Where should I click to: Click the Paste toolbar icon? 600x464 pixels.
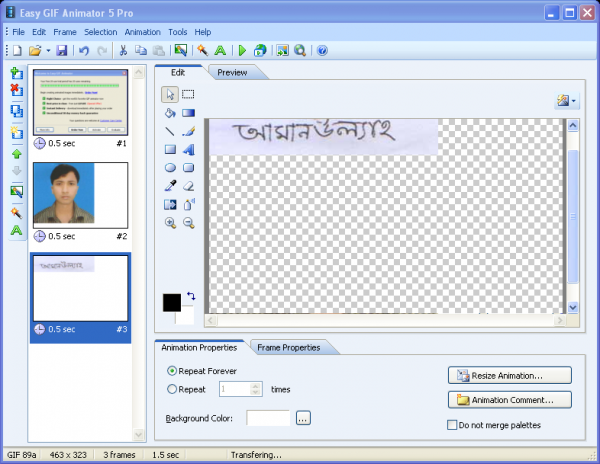tap(158, 50)
